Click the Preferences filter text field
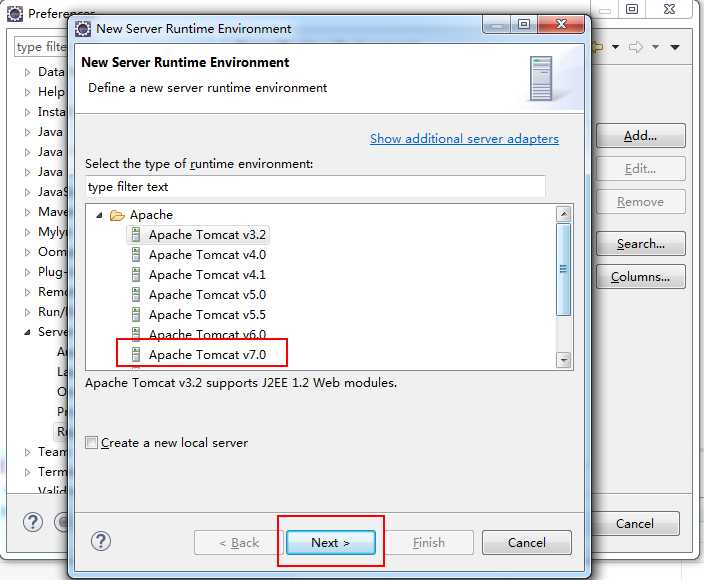The height and width of the screenshot is (580, 704). pos(41,47)
